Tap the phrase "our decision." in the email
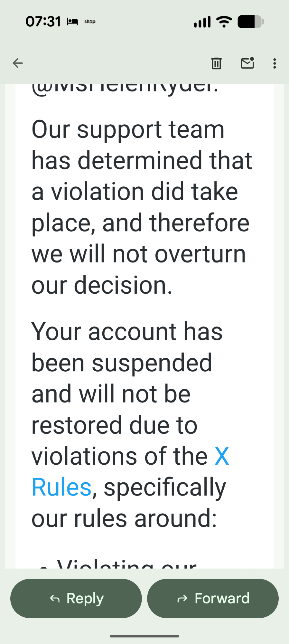The width and height of the screenshot is (289, 644). (102, 285)
